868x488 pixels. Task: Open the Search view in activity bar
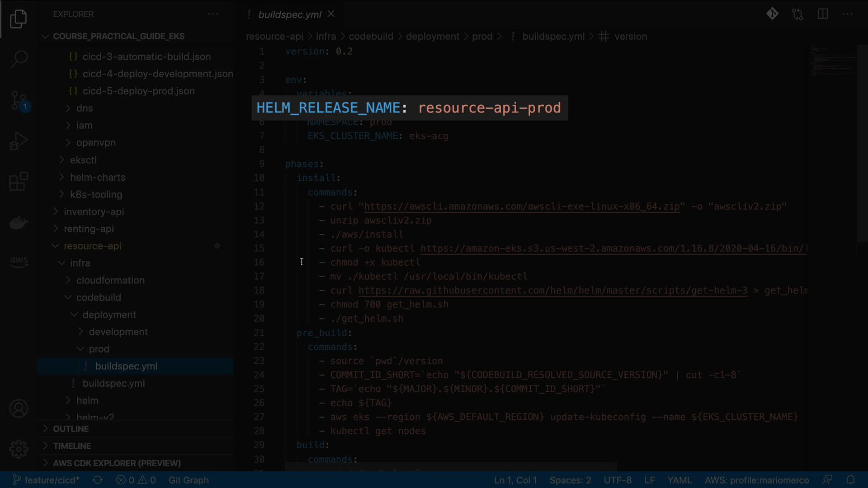19,59
